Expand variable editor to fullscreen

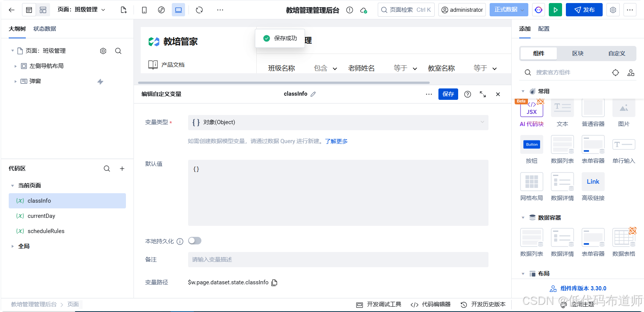pyautogui.click(x=483, y=94)
